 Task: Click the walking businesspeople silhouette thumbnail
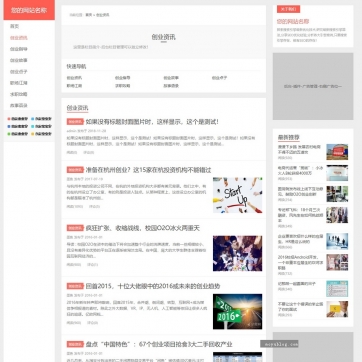337,241
